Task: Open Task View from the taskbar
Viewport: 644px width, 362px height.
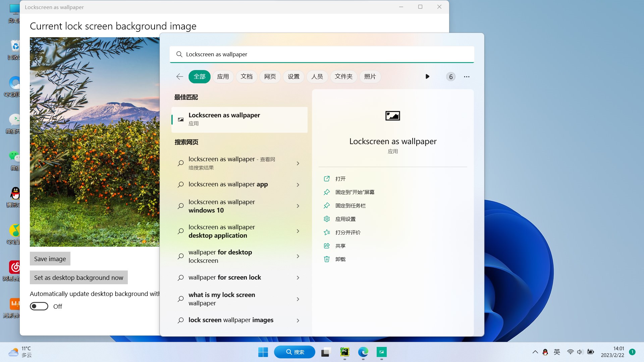Action: [x=326, y=352]
